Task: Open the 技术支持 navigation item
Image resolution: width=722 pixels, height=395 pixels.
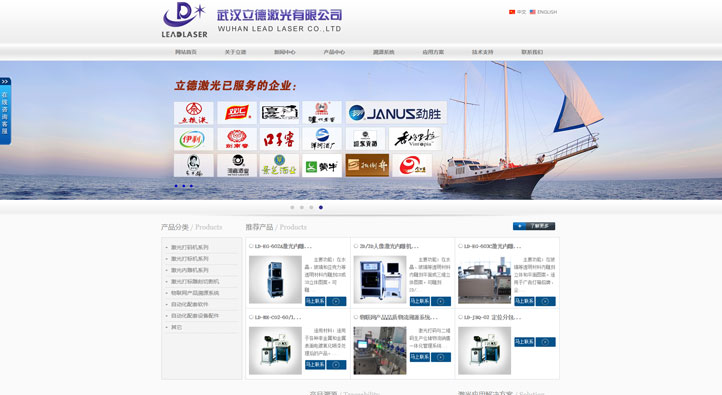Action: (x=483, y=52)
